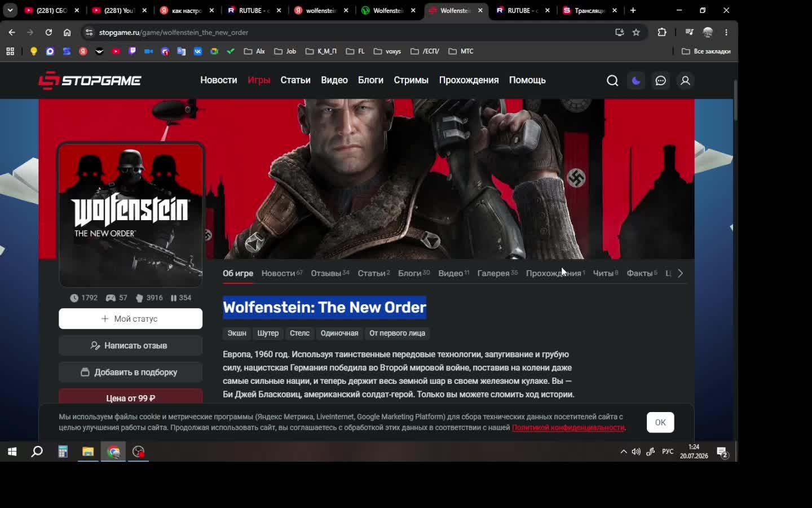Screen dimensions: 812x508
Task: Expand the voxys bookmarks folder
Action: point(387,51)
